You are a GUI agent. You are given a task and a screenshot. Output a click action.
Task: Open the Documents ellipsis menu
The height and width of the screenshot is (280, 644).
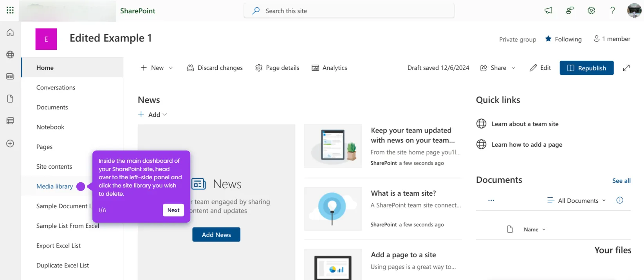(x=491, y=200)
